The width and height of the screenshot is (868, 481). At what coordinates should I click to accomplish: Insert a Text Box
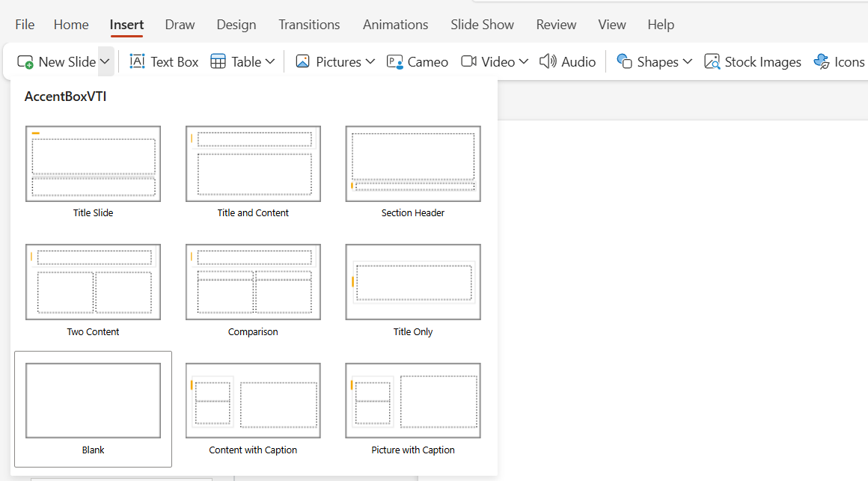pyautogui.click(x=163, y=61)
